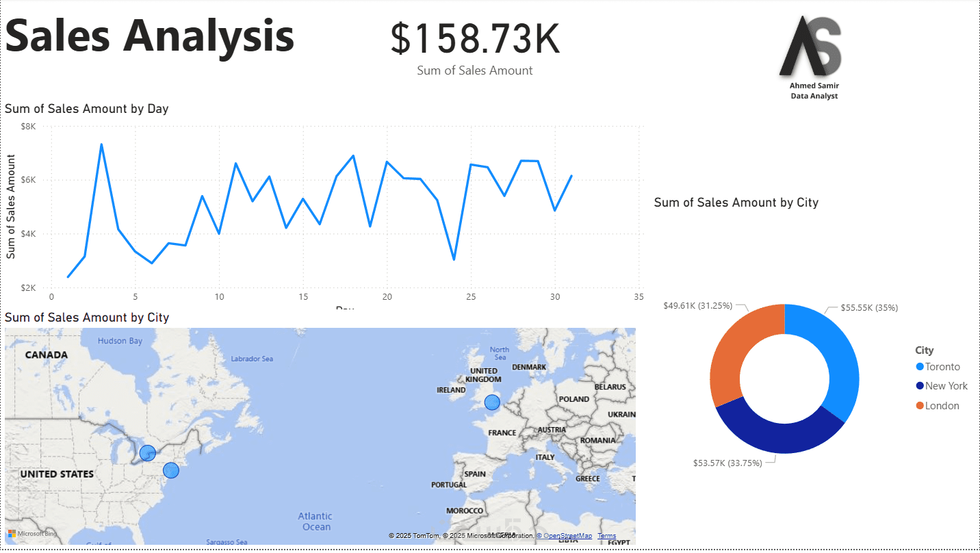Click the x-axis tick label 20
The height and width of the screenshot is (553, 980).
[x=387, y=297]
